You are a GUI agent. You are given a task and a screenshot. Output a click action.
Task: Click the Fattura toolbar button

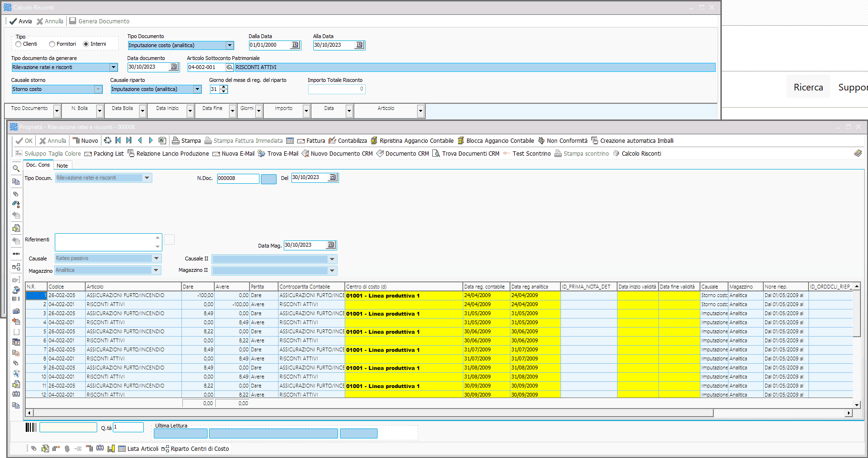(x=311, y=140)
